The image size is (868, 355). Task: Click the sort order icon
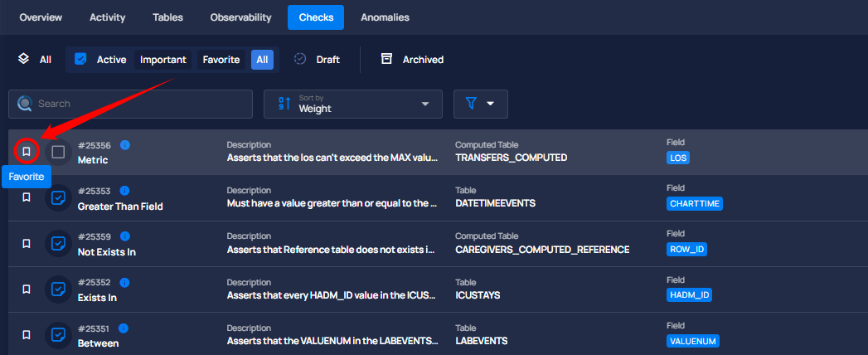pyautogui.click(x=284, y=104)
